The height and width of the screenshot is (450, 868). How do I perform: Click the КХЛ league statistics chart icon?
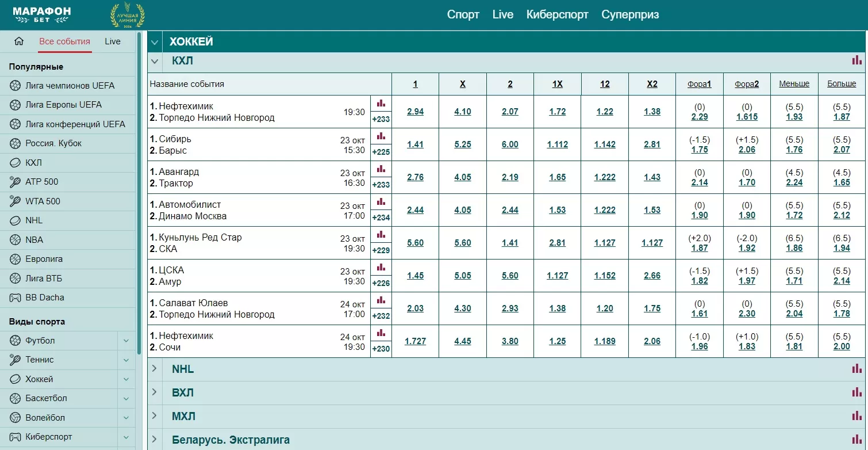tap(857, 60)
